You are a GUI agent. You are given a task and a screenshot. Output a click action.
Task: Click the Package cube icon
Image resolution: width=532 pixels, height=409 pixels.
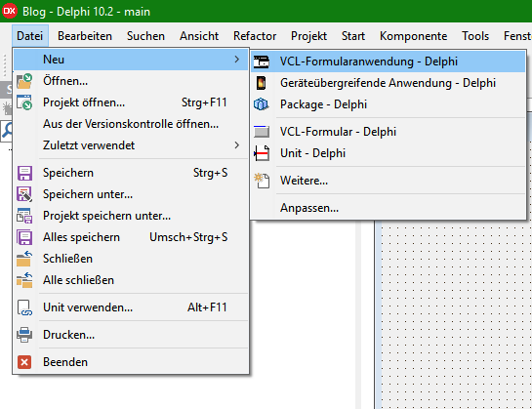(262, 104)
